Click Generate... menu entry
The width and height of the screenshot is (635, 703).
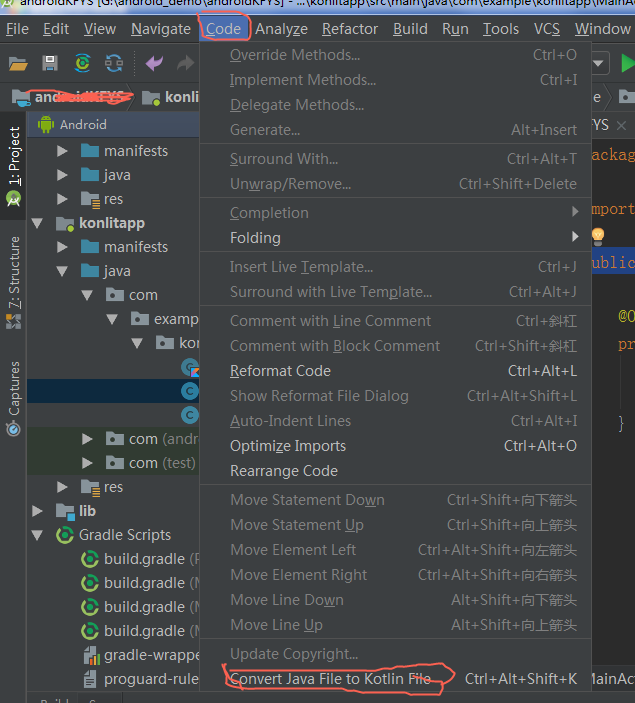pos(395,130)
